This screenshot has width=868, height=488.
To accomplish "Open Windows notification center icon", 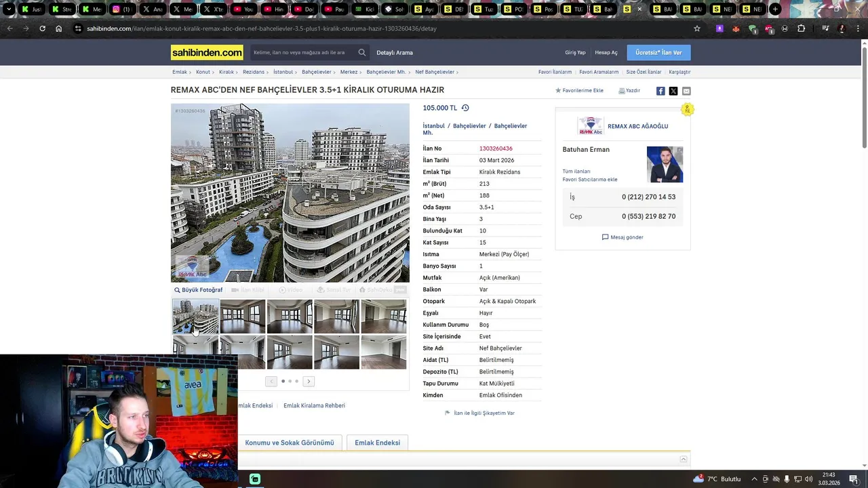I will point(853,479).
